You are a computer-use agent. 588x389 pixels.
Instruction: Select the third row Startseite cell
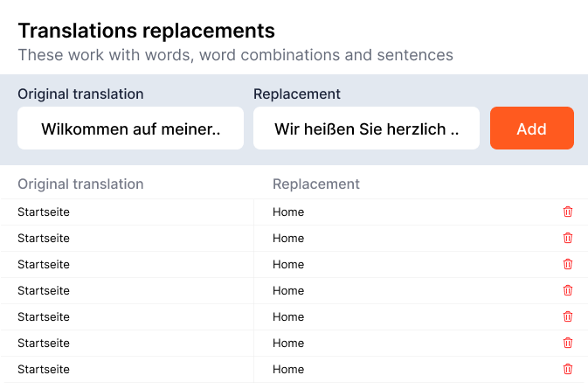point(44,264)
